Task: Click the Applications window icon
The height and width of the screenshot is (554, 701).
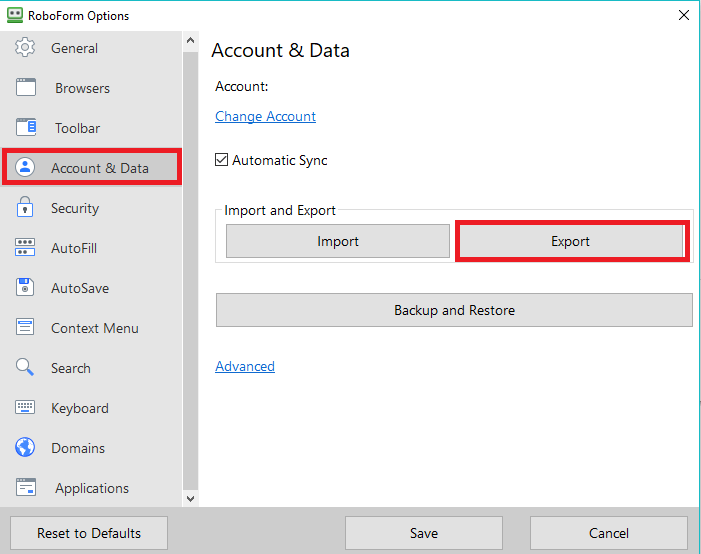Action: (26, 487)
